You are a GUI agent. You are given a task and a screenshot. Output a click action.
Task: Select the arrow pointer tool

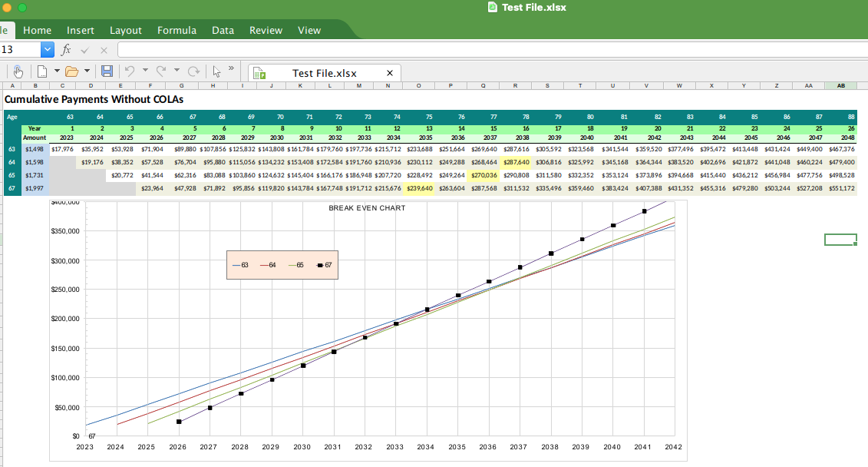pyautogui.click(x=217, y=71)
